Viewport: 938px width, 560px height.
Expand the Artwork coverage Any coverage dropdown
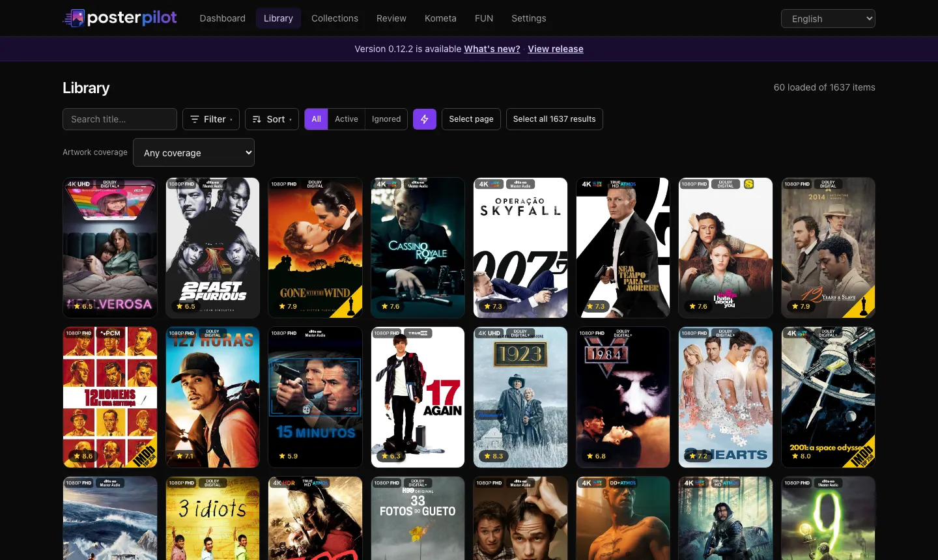(x=193, y=152)
